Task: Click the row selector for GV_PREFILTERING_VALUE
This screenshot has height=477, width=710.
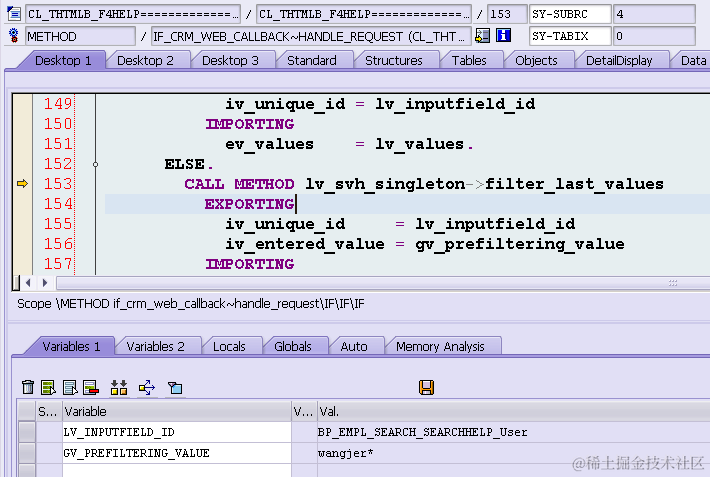Action: pos(27,453)
